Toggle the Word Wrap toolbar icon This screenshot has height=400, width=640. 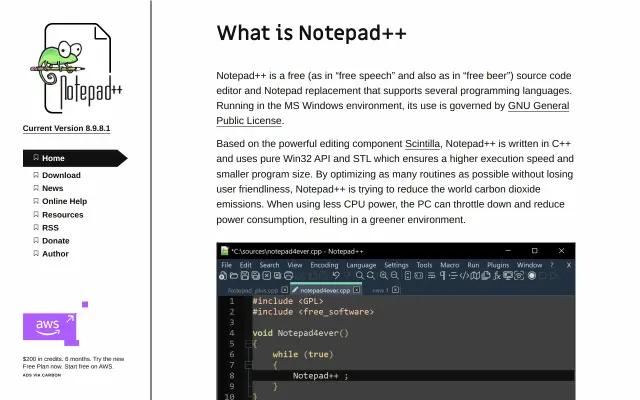pos(431,276)
